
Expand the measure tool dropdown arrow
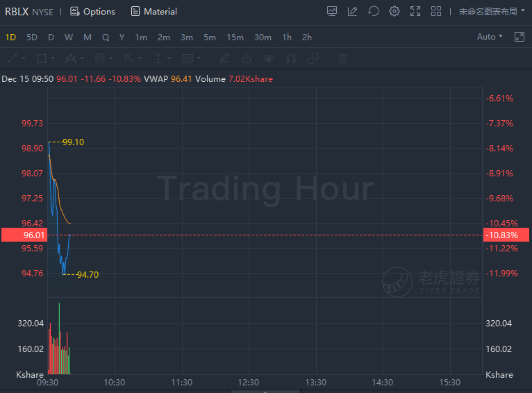click(x=169, y=58)
